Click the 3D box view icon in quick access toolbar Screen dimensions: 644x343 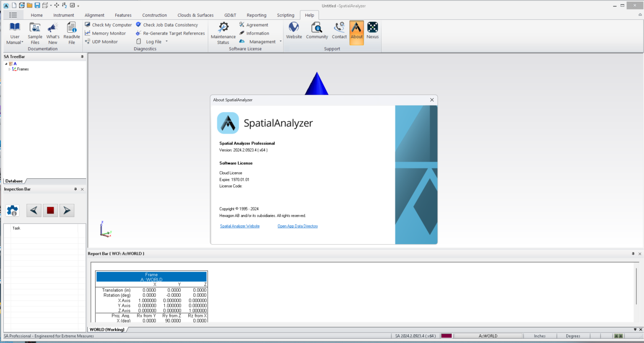coord(44,5)
